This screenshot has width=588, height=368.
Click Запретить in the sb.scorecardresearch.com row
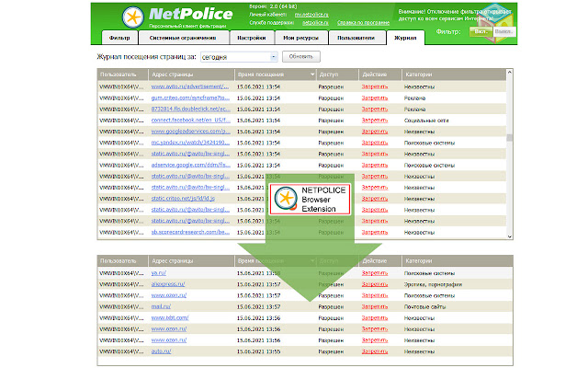375,232
